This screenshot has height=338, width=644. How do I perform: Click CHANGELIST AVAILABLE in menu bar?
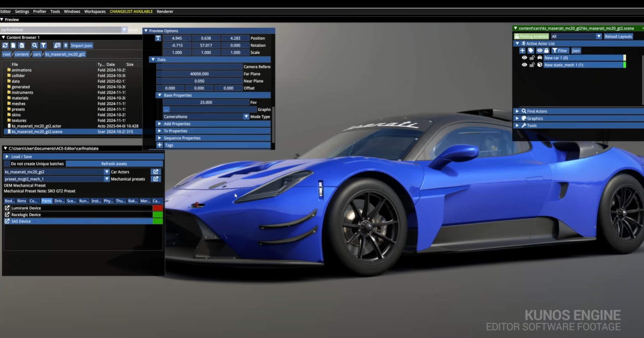click(x=131, y=11)
